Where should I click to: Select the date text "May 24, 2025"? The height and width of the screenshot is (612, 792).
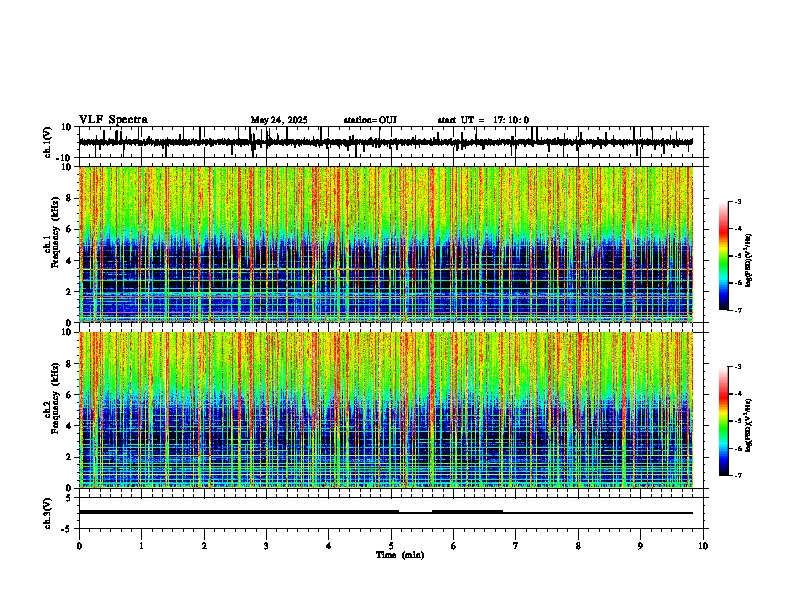click(x=279, y=120)
